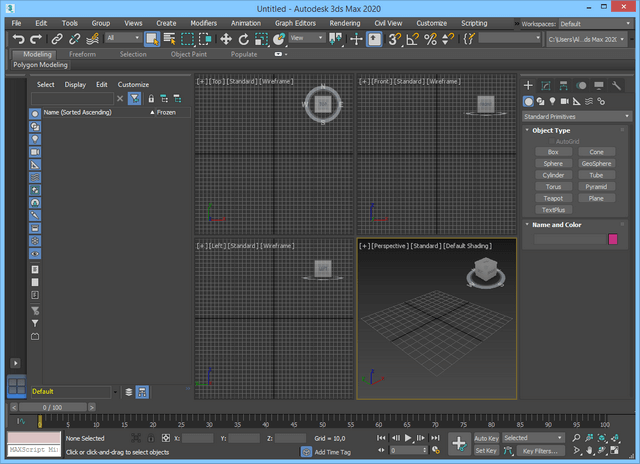Screen dimensions: 640x464
Task: Click the Teapot primitive button
Action: click(x=553, y=198)
